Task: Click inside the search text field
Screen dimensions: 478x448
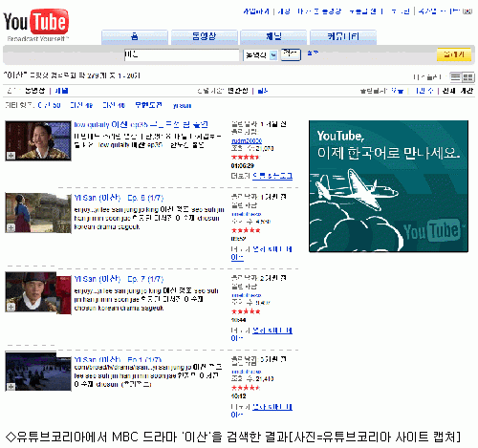Action: point(182,54)
